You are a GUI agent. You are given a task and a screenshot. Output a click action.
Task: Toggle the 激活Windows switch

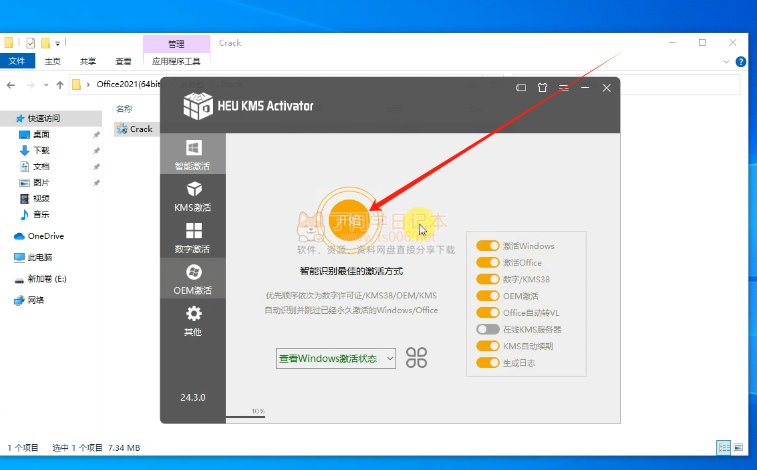click(x=488, y=246)
